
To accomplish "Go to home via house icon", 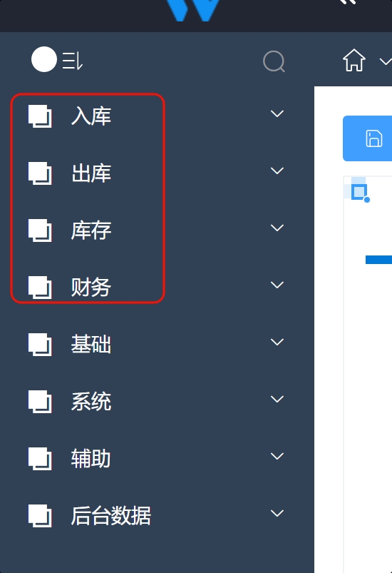I will coord(354,60).
